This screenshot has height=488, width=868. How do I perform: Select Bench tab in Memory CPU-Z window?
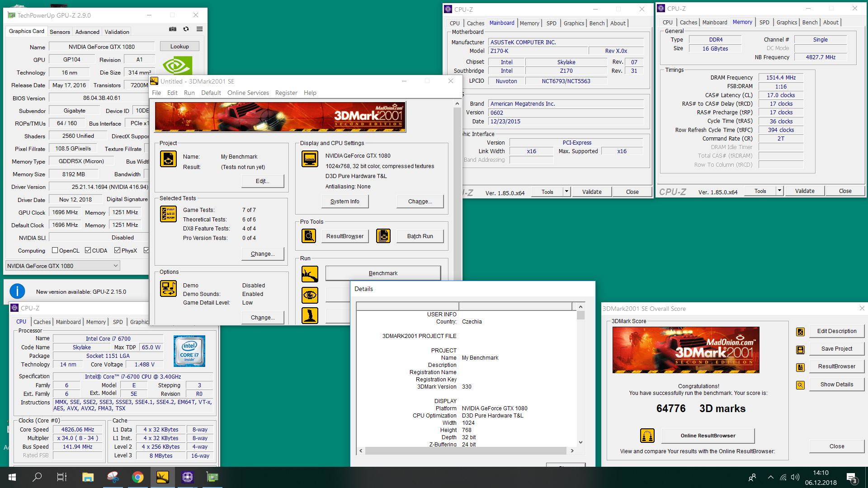click(810, 22)
